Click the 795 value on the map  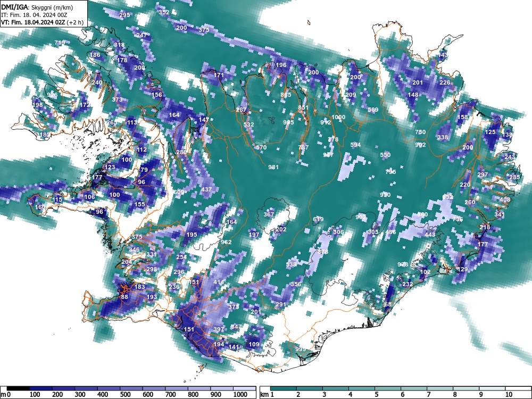391,172
